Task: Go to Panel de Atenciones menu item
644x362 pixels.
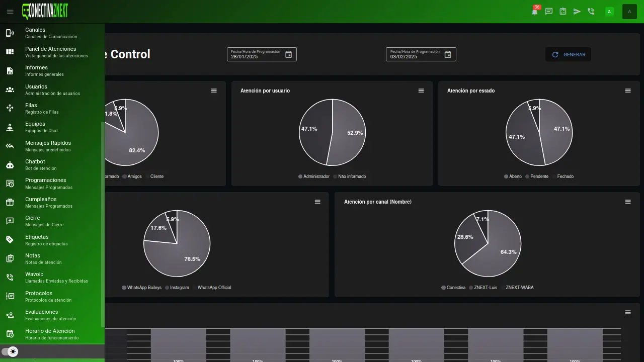Action: 51,52
